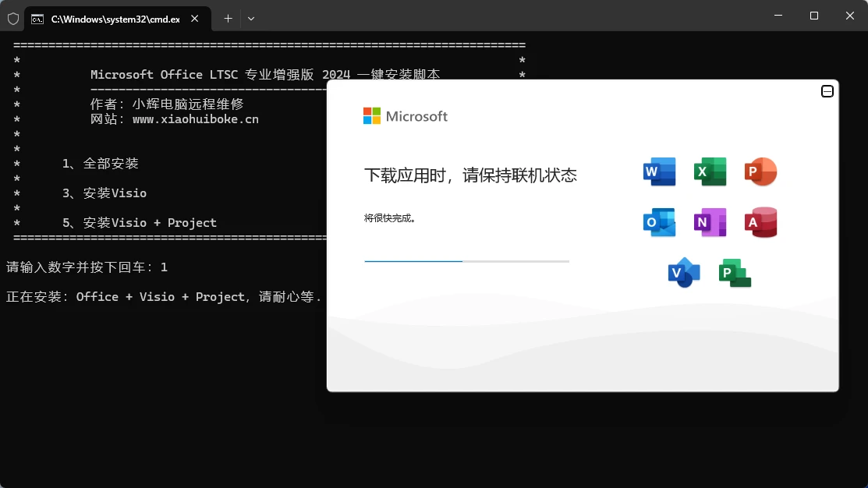
Task: Click the script title 'Microsoft Office LTSC'
Action: [165, 75]
